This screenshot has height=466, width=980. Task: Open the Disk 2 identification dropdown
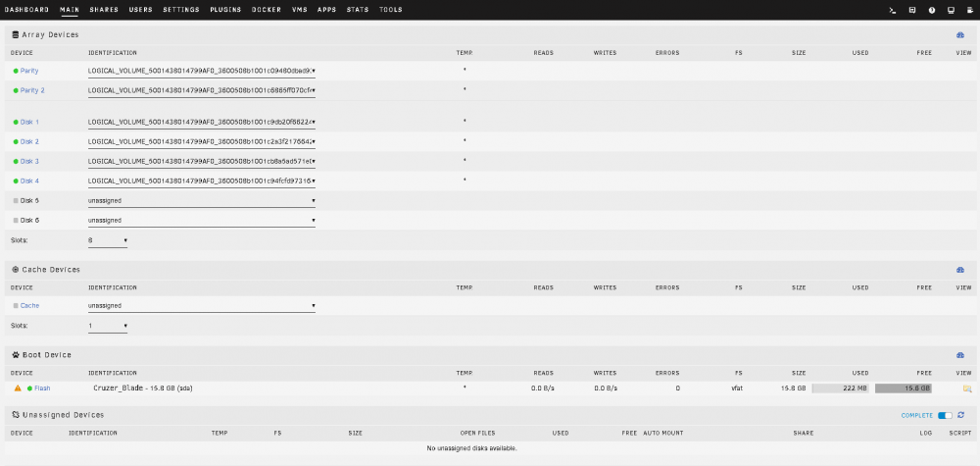click(x=202, y=142)
